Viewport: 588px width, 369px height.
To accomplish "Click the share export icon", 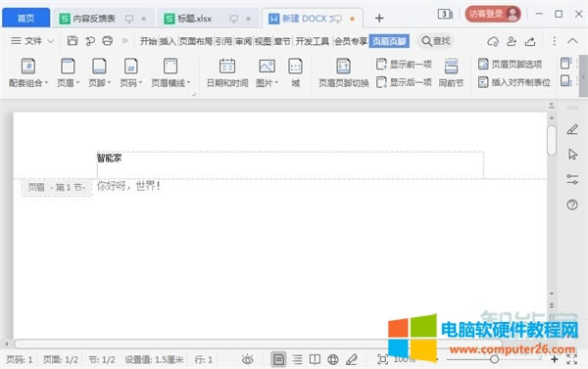I will (530, 41).
